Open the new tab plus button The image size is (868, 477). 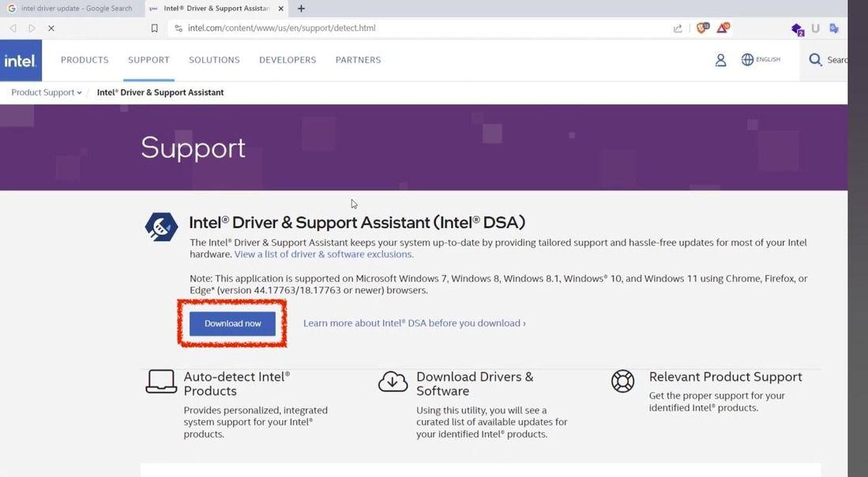pos(301,9)
